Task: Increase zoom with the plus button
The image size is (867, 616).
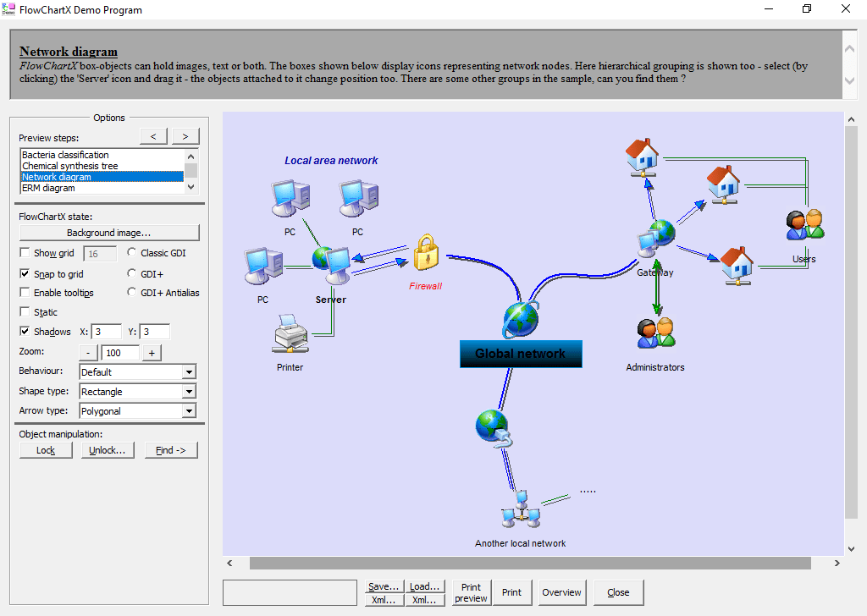Action: pyautogui.click(x=152, y=352)
